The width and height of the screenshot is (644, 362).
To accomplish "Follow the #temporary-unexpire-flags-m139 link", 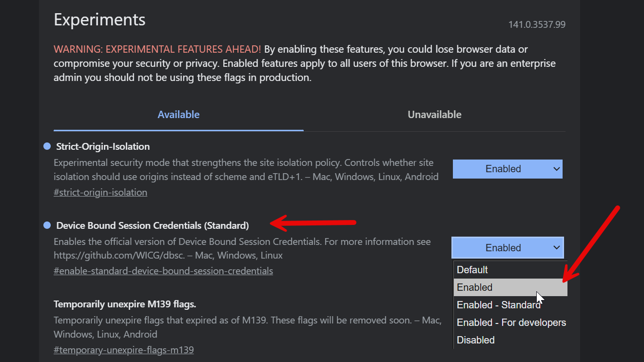I will point(124,350).
